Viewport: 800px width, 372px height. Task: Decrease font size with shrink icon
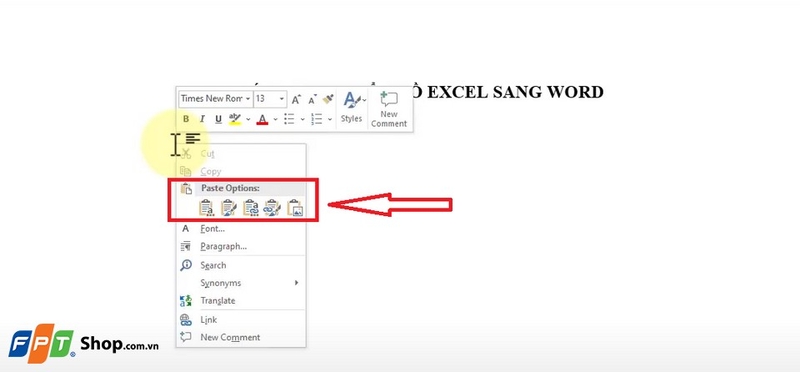pos(312,99)
